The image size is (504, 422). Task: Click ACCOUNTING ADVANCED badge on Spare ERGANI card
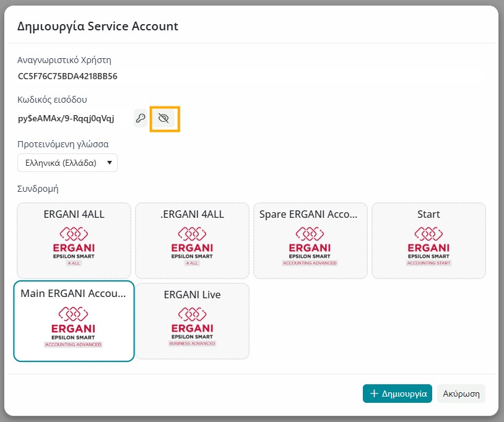(310, 263)
